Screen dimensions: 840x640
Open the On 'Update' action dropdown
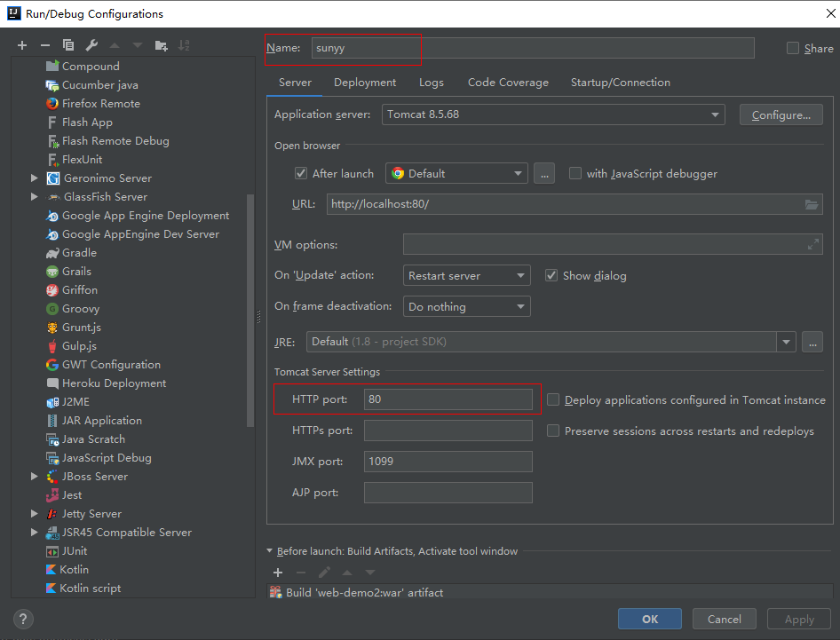click(x=466, y=276)
